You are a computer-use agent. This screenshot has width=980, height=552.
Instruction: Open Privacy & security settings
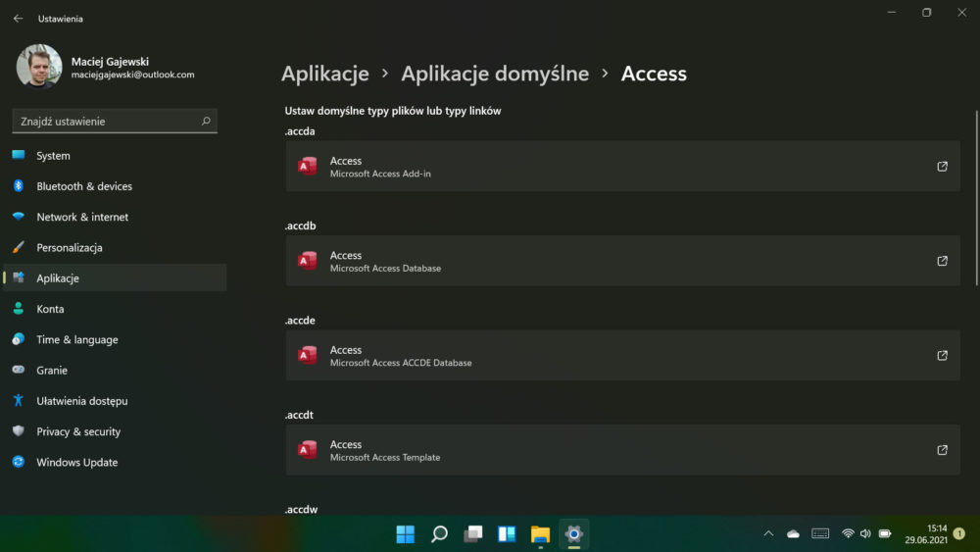click(x=115, y=431)
